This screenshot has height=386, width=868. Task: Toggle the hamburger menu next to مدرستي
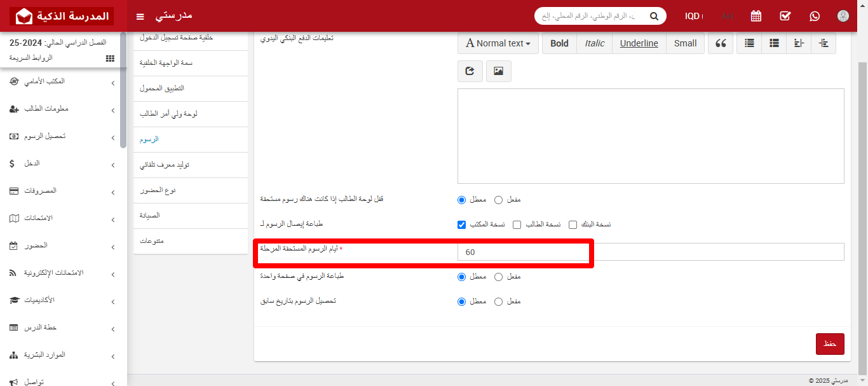coord(140,16)
